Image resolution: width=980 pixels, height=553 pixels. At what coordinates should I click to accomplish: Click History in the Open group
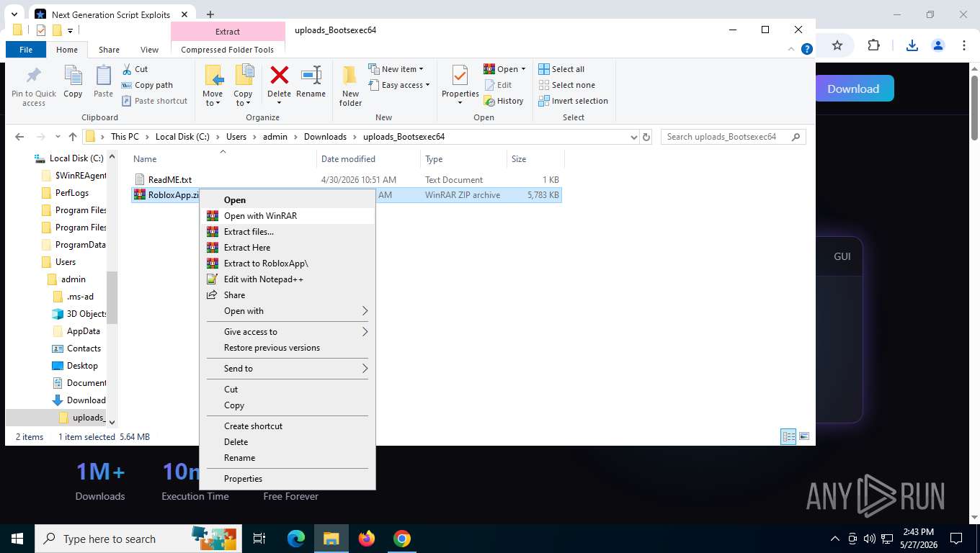(504, 101)
